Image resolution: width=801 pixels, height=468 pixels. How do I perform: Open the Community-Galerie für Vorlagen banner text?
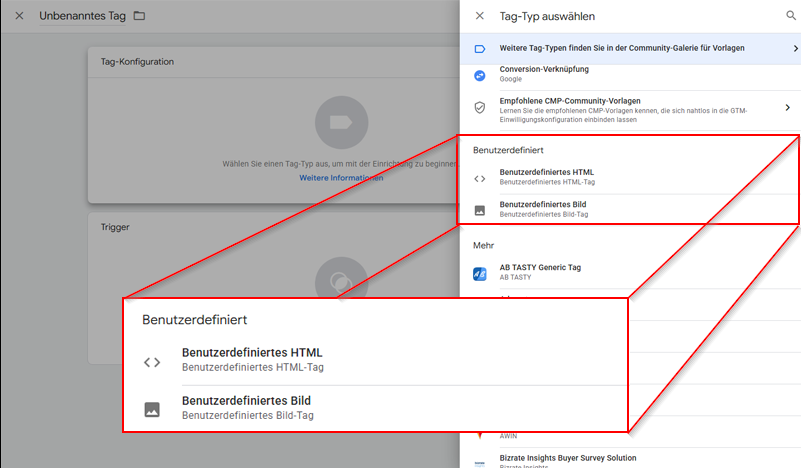621,48
